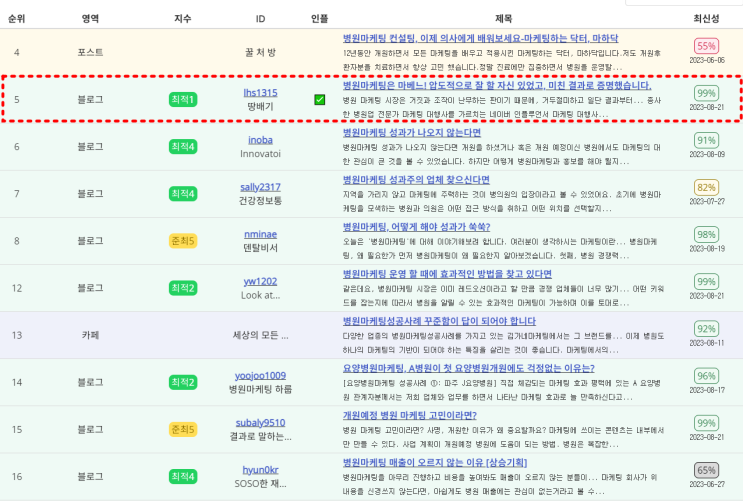Click the '세상의 모든 ...' cafe name
The image size is (743, 501).
[x=260, y=335]
